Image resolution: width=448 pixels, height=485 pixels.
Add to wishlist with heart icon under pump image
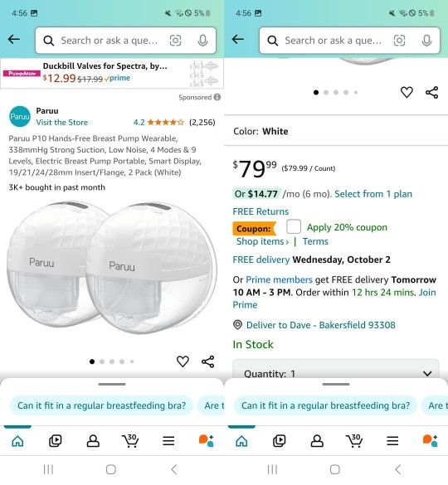click(x=183, y=361)
